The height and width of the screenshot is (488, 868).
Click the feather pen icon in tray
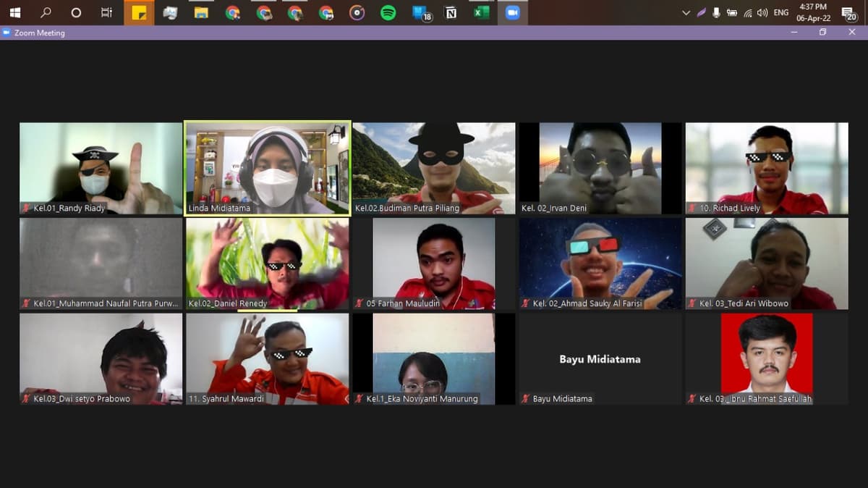(701, 12)
